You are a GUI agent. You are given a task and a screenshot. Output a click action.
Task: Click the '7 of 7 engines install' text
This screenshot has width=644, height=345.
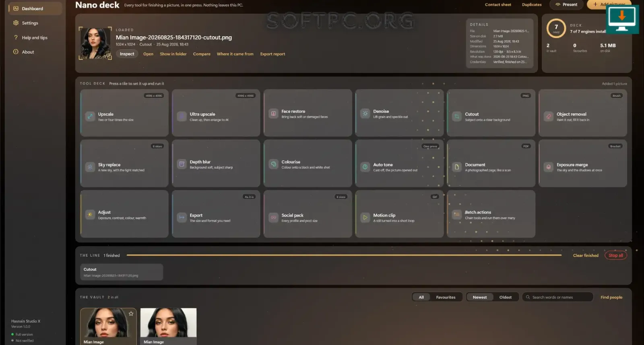pos(588,31)
